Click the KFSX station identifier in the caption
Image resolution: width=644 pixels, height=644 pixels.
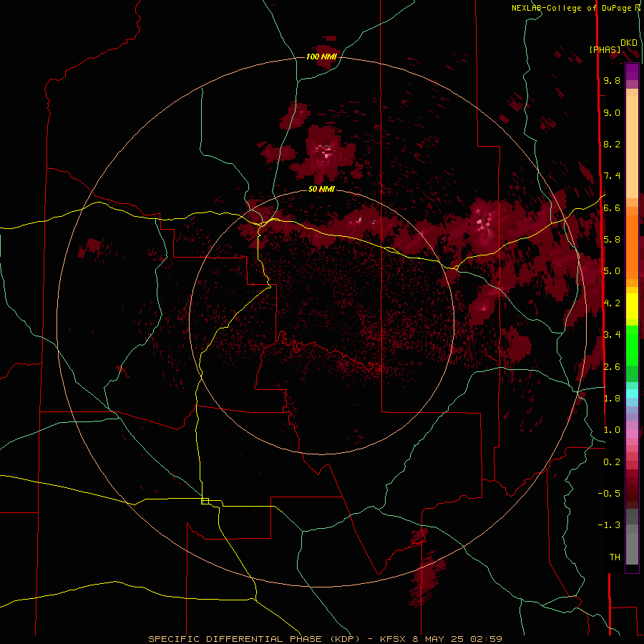tap(394, 639)
